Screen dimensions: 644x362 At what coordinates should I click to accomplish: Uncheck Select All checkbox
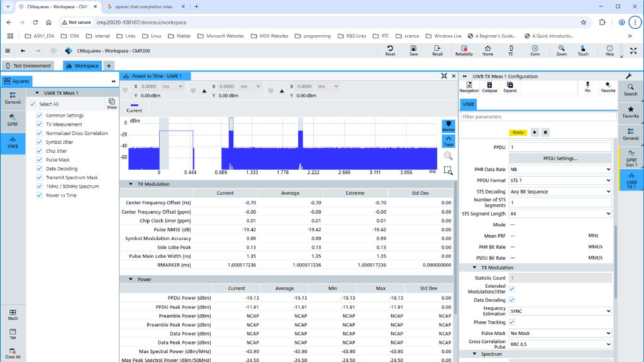(x=33, y=104)
